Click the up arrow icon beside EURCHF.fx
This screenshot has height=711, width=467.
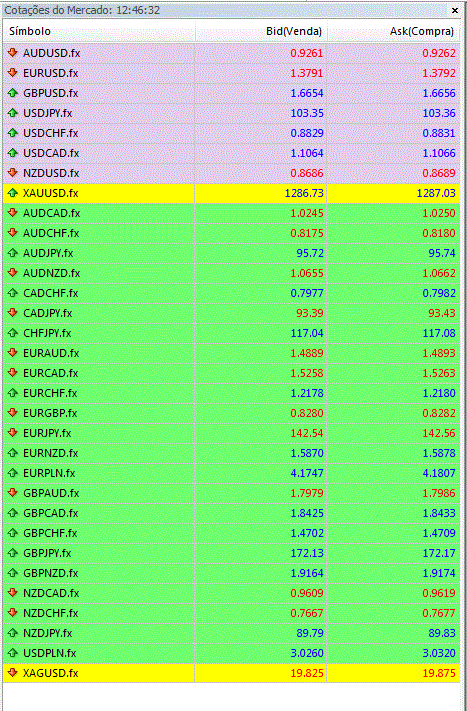(13, 393)
